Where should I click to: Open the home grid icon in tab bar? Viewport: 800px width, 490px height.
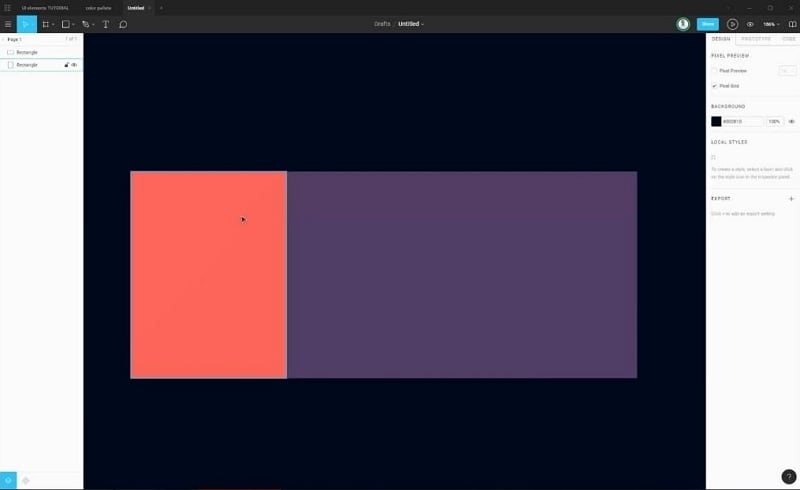7,8
